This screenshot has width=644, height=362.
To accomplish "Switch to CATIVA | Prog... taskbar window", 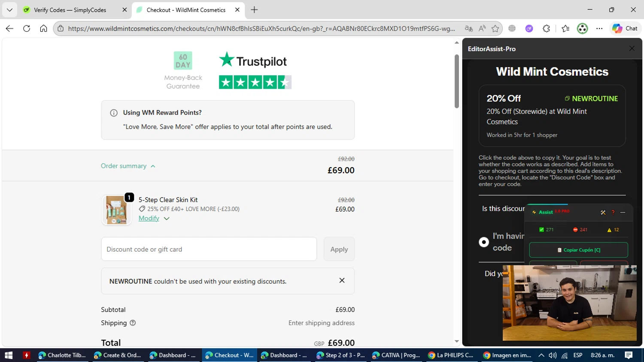I will click(396, 355).
